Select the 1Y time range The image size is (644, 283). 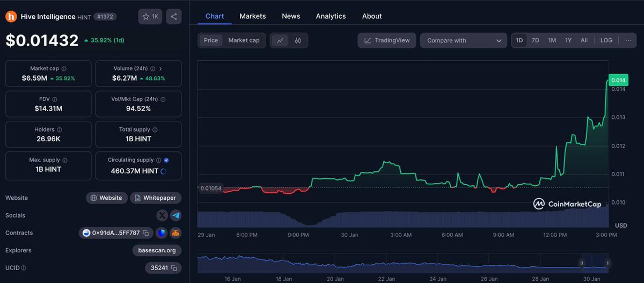click(x=568, y=40)
